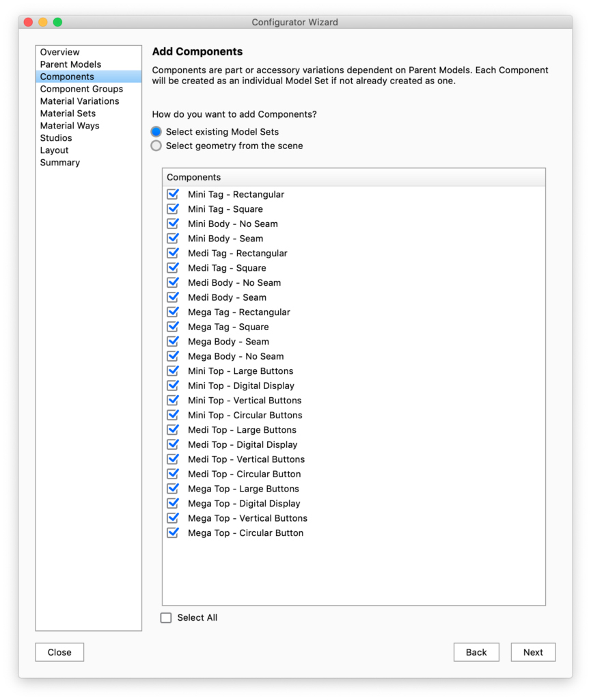
Task: Switch to Component Groups step
Action: 81,89
